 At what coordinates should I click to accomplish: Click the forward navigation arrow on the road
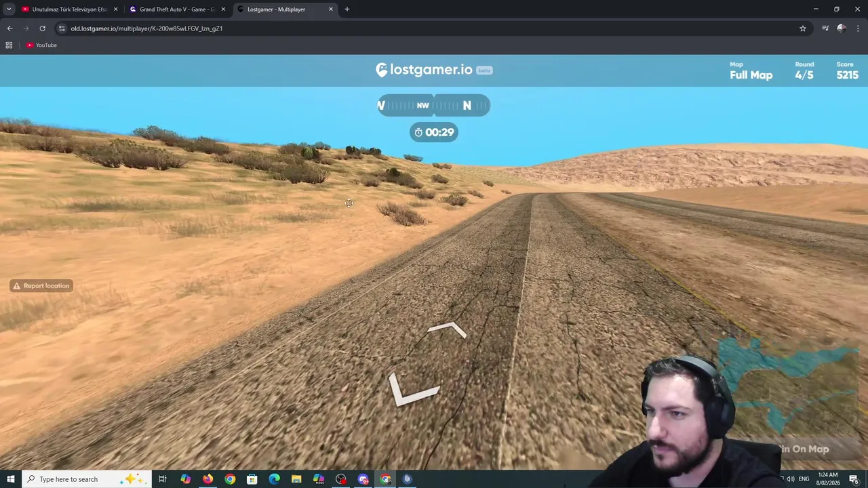click(x=448, y=331)
